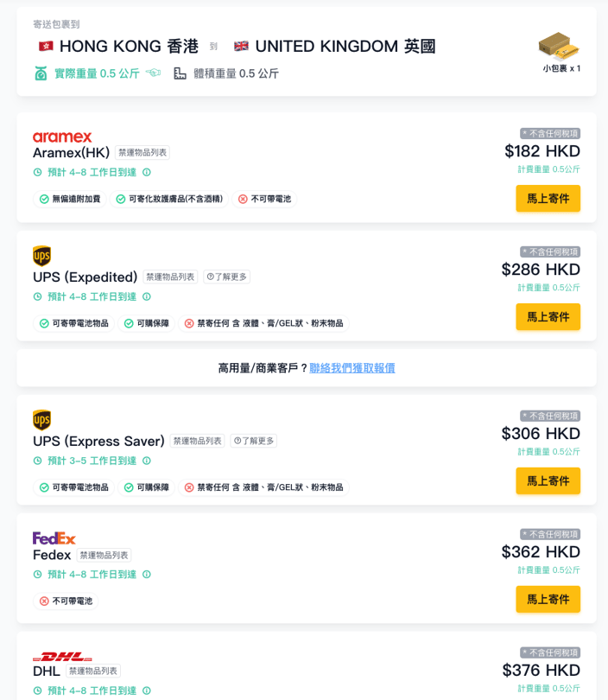Click the DHL carrier logo
Image resolution: width=608 pixels, height=700 pixels.
point(62,657)
